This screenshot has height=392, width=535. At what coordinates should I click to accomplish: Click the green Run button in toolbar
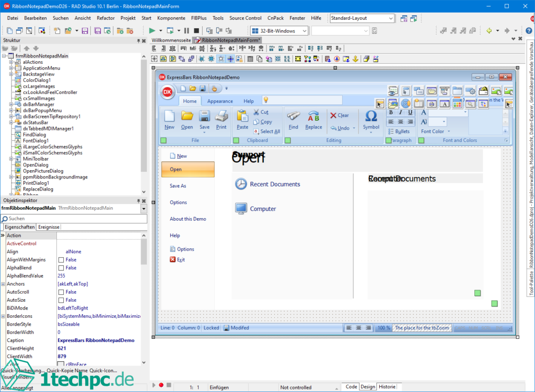(x=152, y=31)
